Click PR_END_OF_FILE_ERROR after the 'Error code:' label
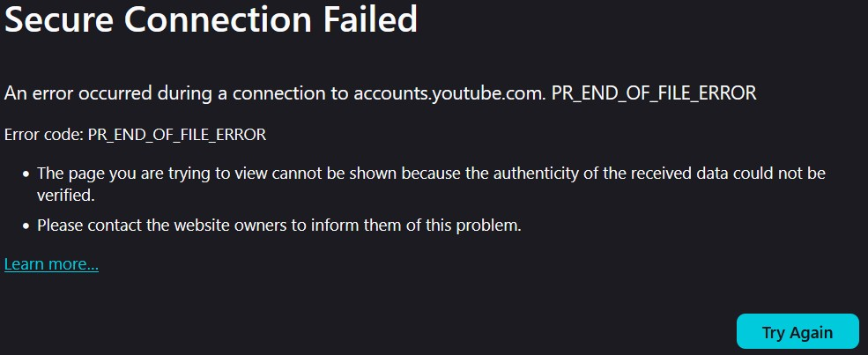This screenshot has width=868, height=355. click(x=177, y=135)
